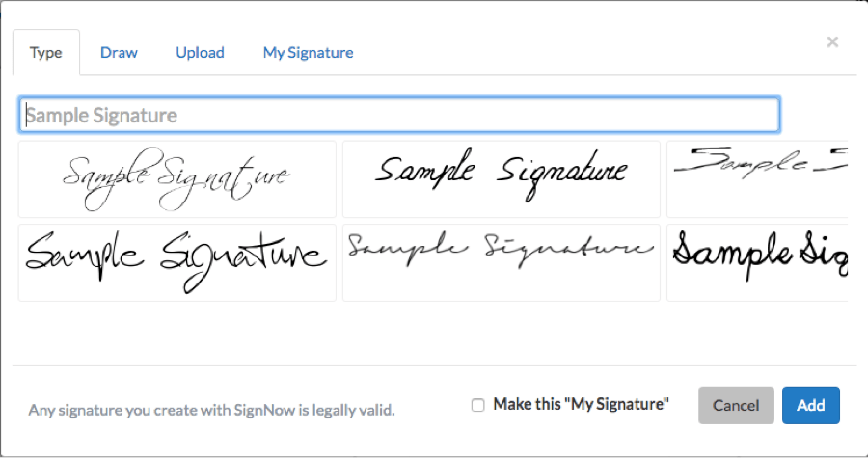Open the Draw tab

(119, 53)
